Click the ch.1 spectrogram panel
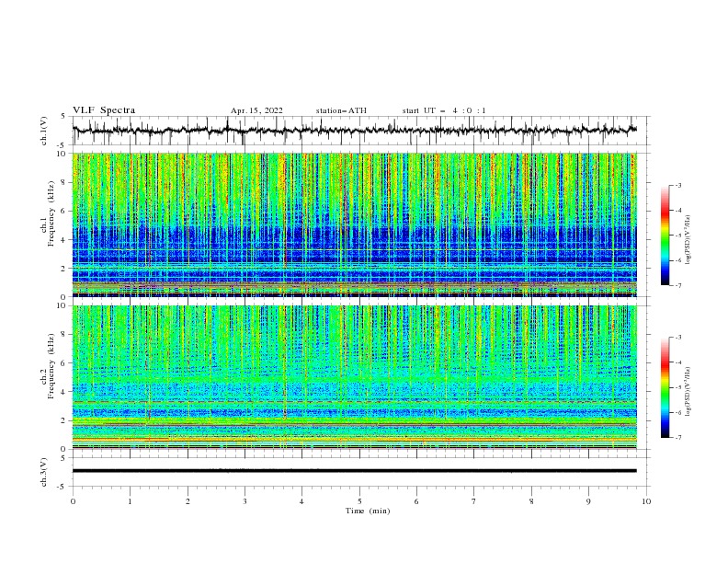 [x=354, y=224]
